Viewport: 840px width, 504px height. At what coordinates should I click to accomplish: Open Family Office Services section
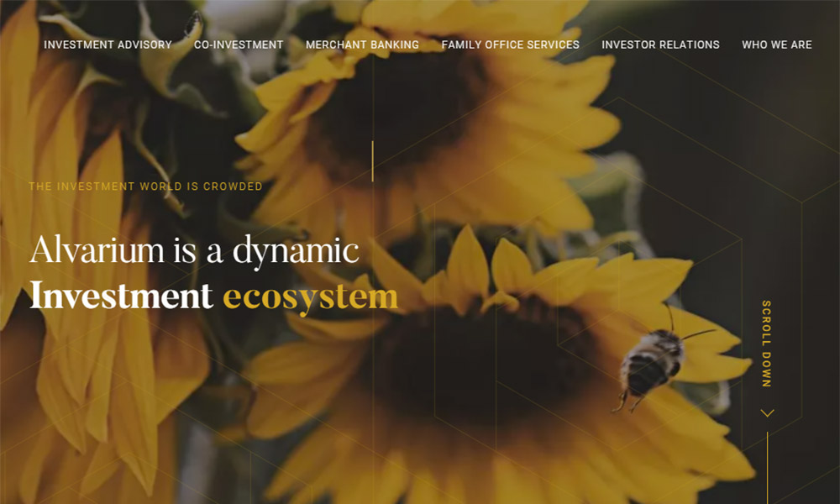(x=510, y=45)
